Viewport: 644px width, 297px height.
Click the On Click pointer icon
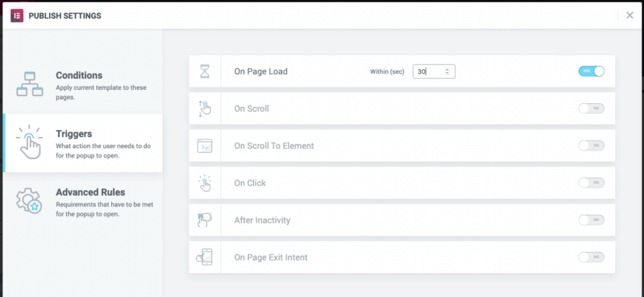[204, 183]
